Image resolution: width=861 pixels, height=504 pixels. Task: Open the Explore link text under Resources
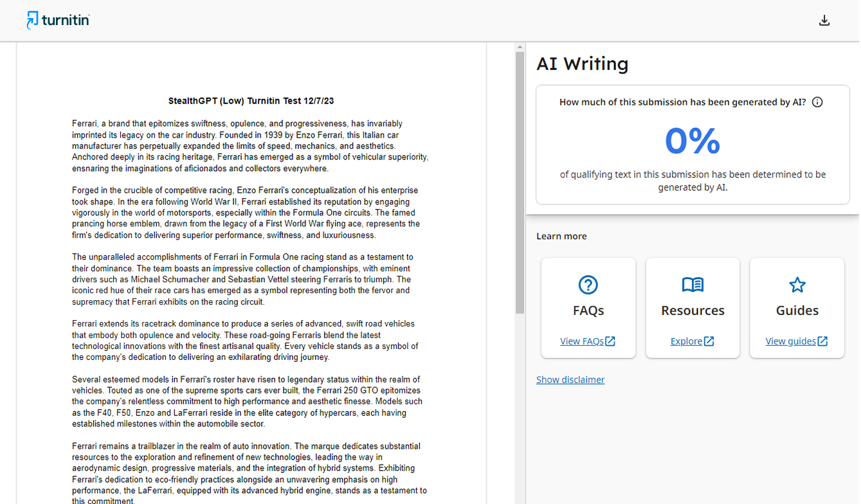coord(686,341)
